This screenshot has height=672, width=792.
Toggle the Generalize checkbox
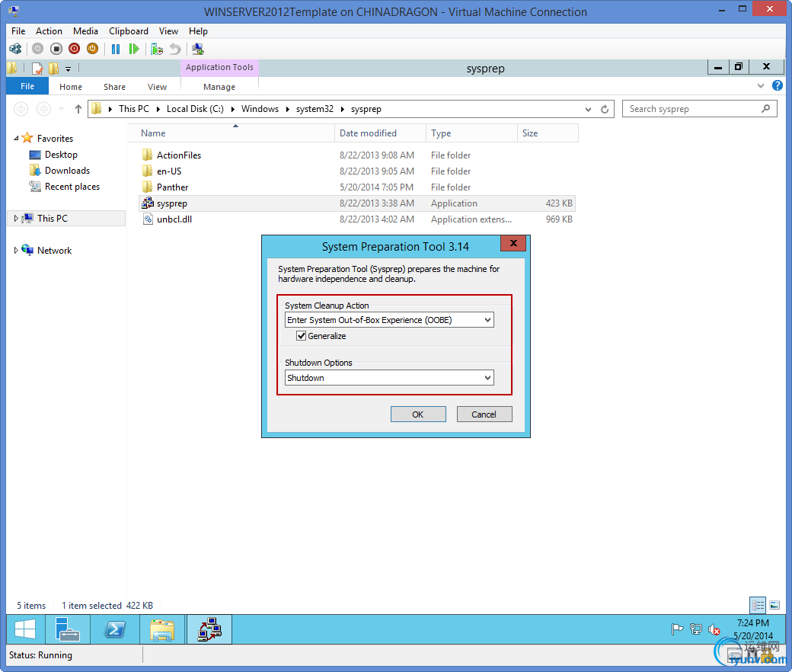click(301, 335)
